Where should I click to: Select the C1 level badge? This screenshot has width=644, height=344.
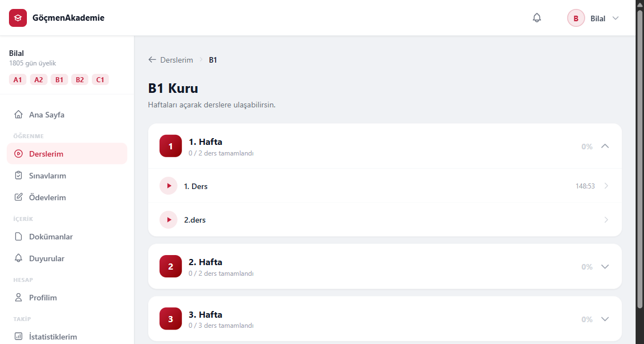point(100,79)
